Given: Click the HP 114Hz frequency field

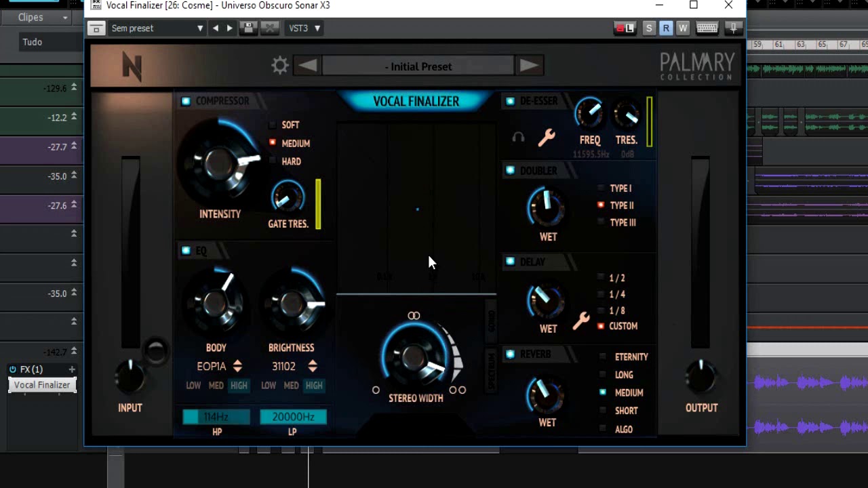Looking at the screenshot, I should coord(216,417).
